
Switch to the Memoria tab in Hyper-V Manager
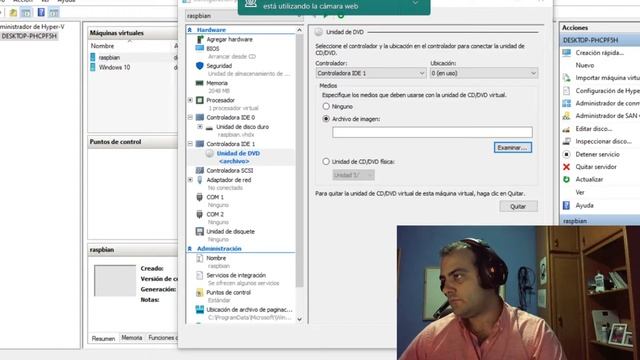coord(131,338)
